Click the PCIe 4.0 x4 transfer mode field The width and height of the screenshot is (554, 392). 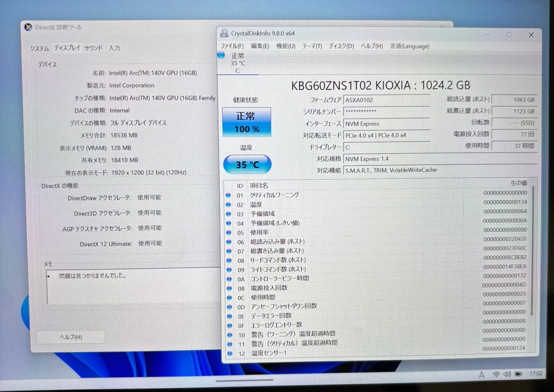(386, 135)
